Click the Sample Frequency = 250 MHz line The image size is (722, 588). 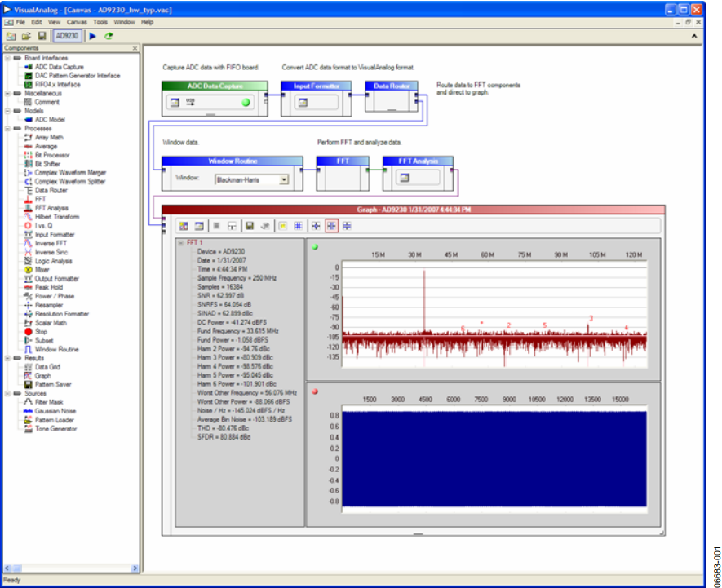point(237,278)
